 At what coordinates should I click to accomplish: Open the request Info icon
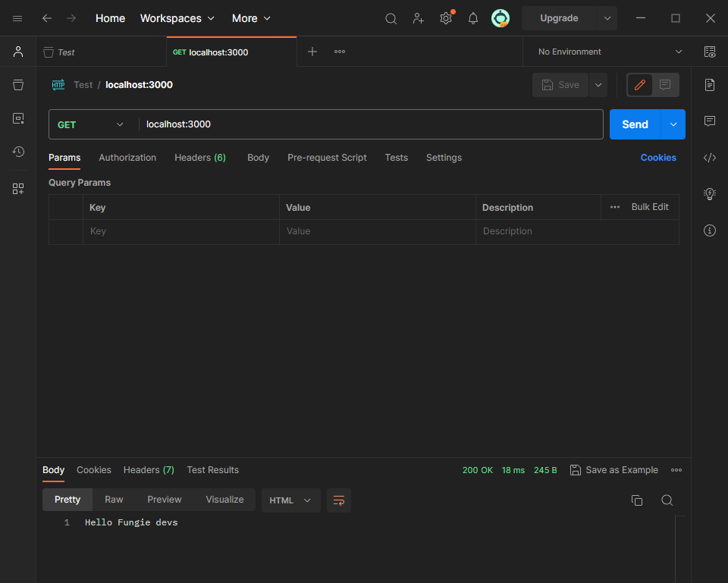coord(710,230)
